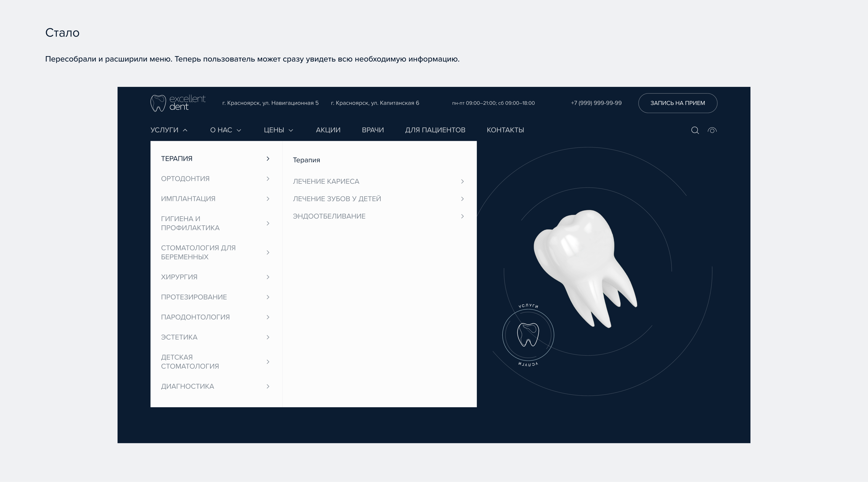Viewport: 868px width, 482px height.
Task: Expand the Имплантация arrow
Action: pos(268,199)
